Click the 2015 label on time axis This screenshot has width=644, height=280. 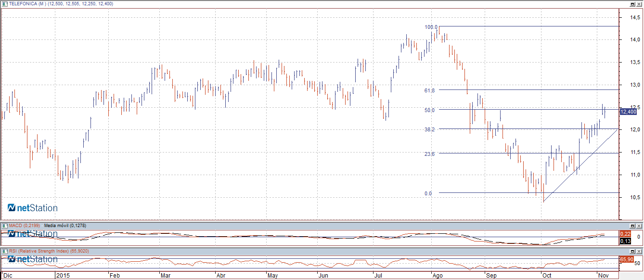[63, 276]
